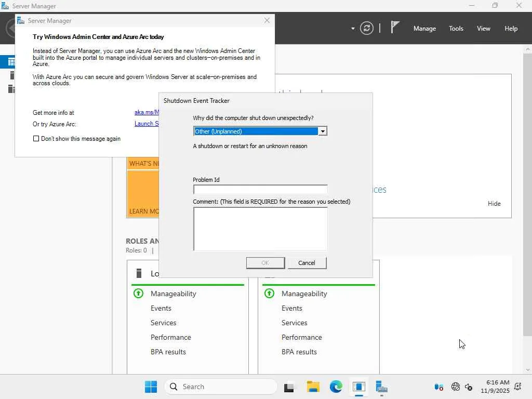Select the Local Server icon in sidebar

coord(12,75)
